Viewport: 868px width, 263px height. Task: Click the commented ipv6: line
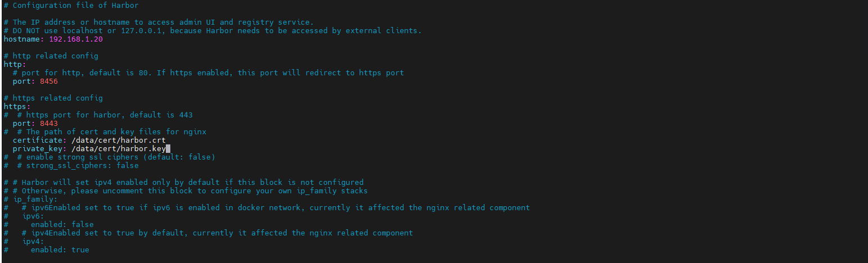[x=24, y=216]
